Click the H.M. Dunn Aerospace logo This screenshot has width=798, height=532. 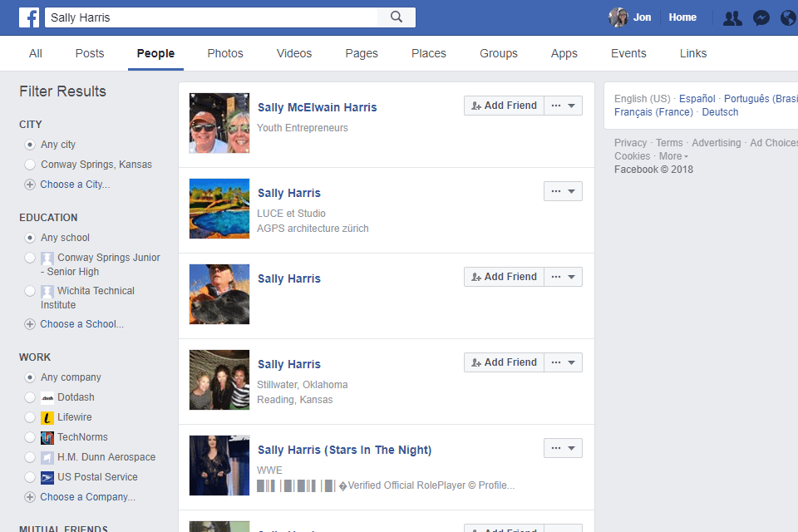47,457
